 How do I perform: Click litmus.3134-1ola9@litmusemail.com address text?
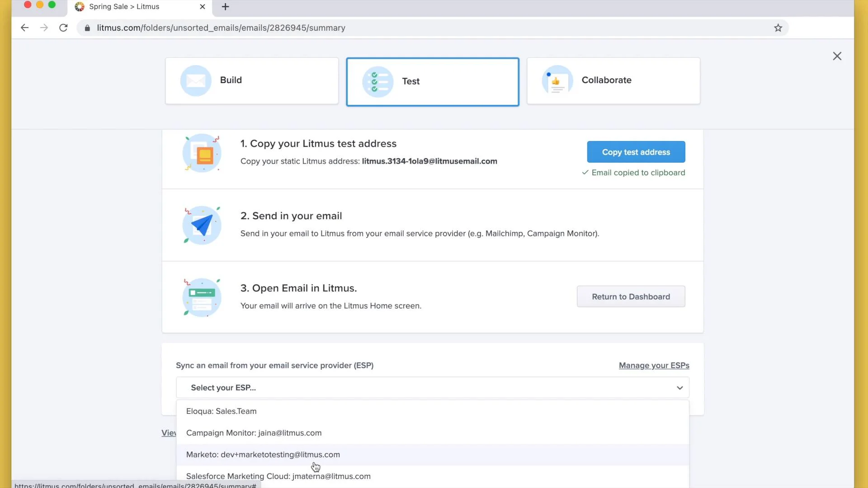[x=429, y=161]
